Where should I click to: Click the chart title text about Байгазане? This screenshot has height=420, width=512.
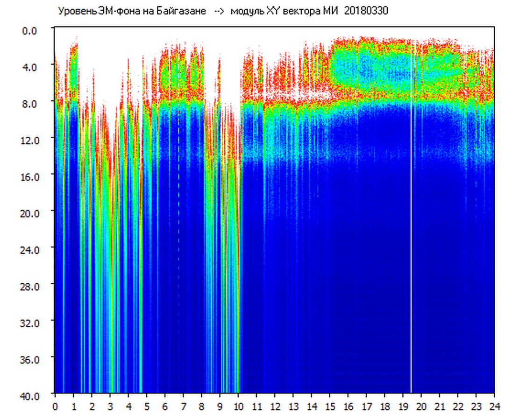[132, 11]
